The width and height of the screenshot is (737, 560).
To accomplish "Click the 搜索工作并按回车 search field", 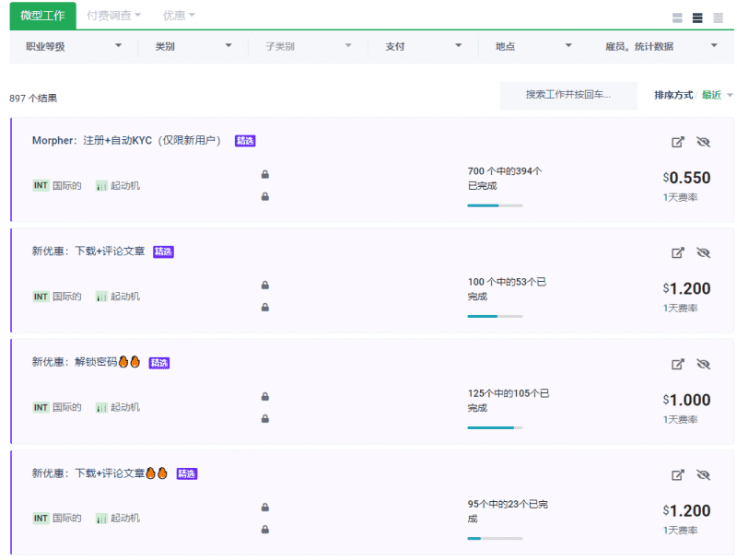I will [x=567, y=95].
